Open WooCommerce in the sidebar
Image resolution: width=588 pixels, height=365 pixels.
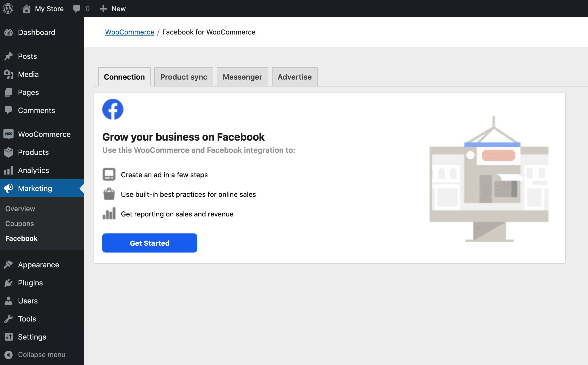(x=42, y=134)
